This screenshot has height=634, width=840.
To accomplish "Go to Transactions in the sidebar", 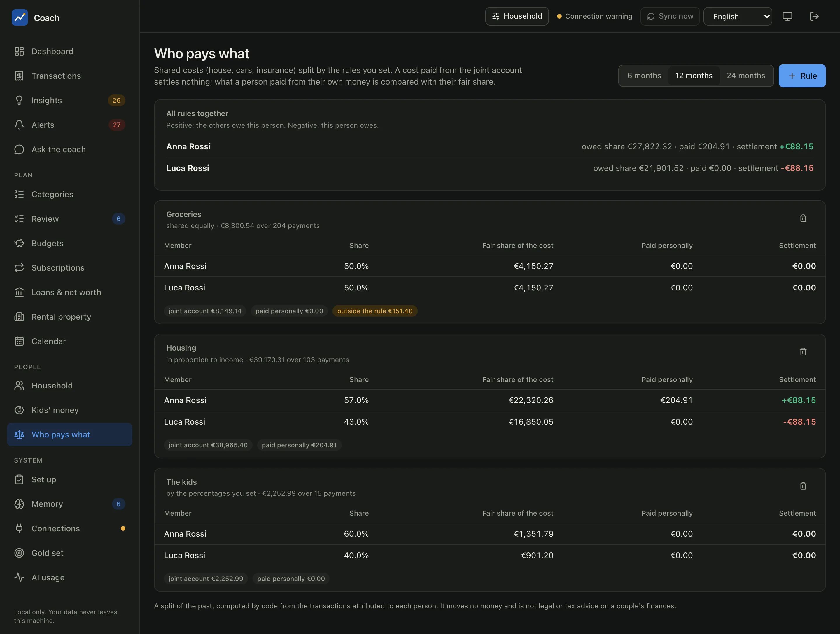I will pyautogui.click(x=69, y=76).
